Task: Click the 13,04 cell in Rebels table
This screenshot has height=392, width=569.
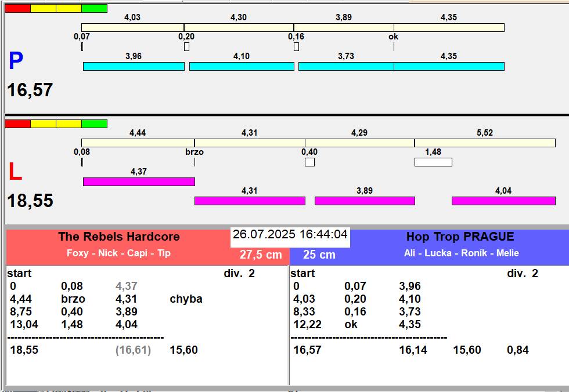Action: click(24, 324)
